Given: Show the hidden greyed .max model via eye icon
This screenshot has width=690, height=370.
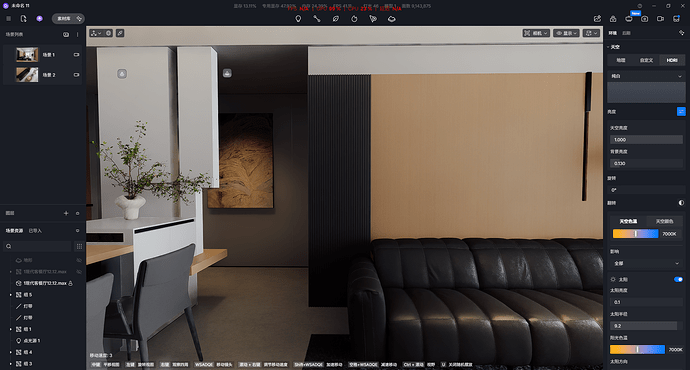Looking at the screenshot, I should 79,272.
